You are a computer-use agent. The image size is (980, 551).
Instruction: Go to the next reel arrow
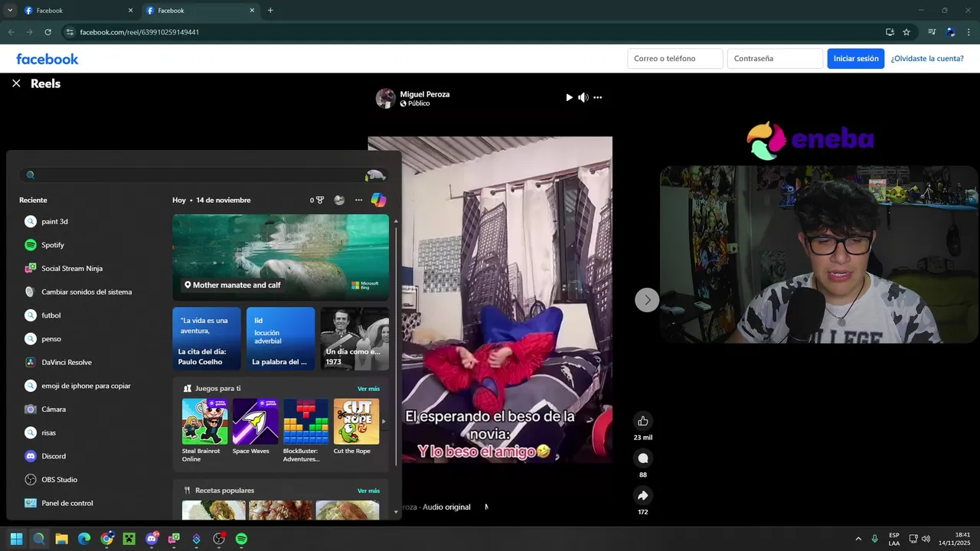(x=647, y=300)
